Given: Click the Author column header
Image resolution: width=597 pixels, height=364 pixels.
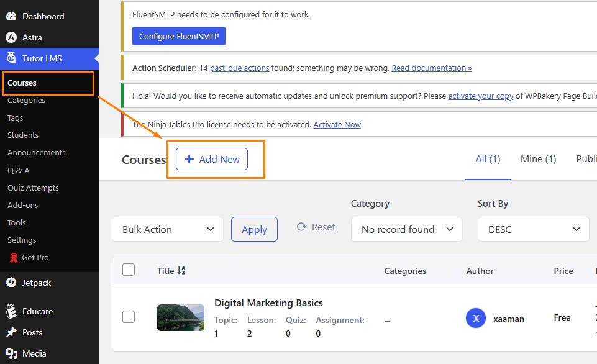Looking at the screenshot, I should 480,271.
